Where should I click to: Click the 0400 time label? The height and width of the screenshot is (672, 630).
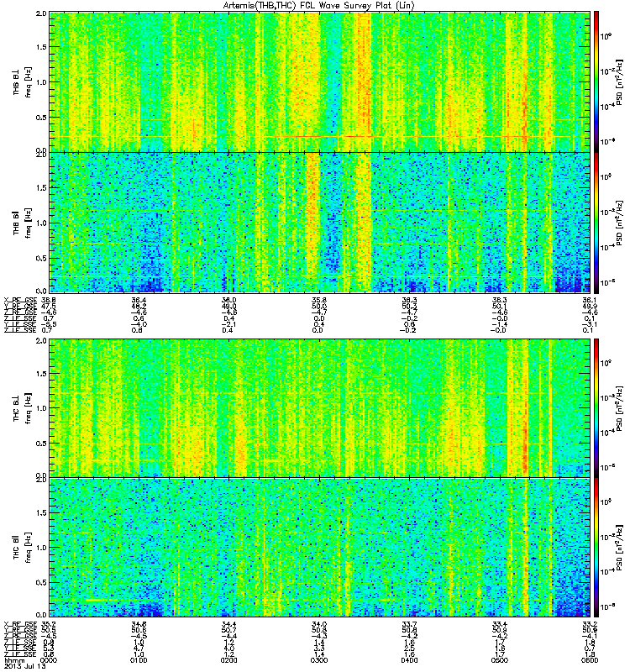click(409, 660)
